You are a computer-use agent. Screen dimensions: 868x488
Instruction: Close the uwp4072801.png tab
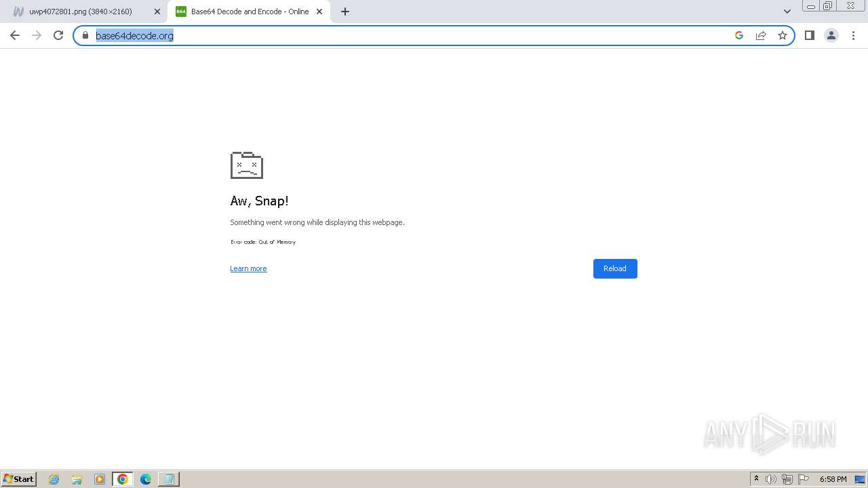coord(157,12)
